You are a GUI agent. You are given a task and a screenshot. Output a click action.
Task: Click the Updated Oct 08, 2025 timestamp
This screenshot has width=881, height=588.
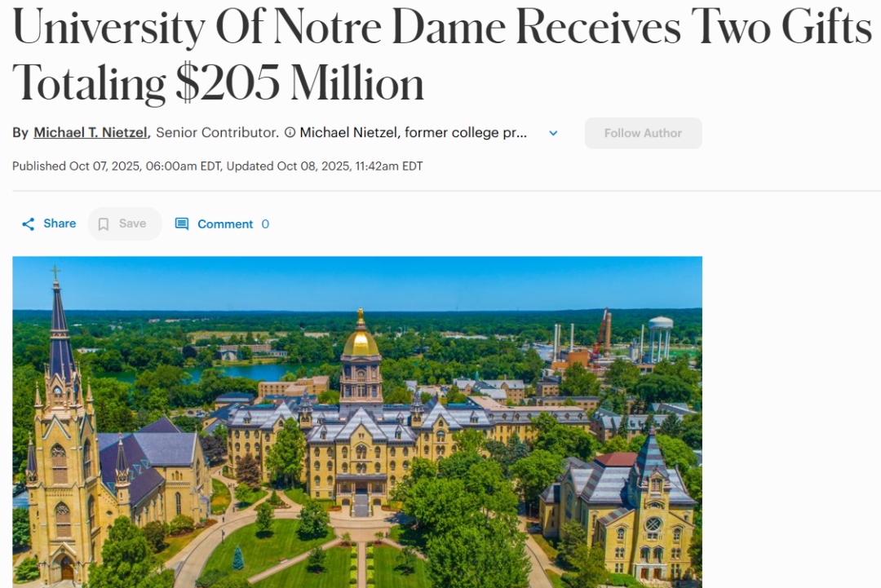point(325,166)
